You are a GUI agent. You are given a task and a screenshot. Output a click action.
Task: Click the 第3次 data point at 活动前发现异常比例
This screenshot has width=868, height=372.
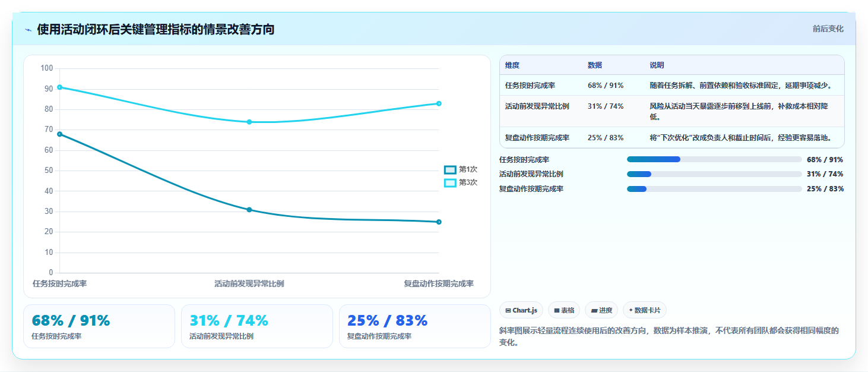(x=249, y=122)
